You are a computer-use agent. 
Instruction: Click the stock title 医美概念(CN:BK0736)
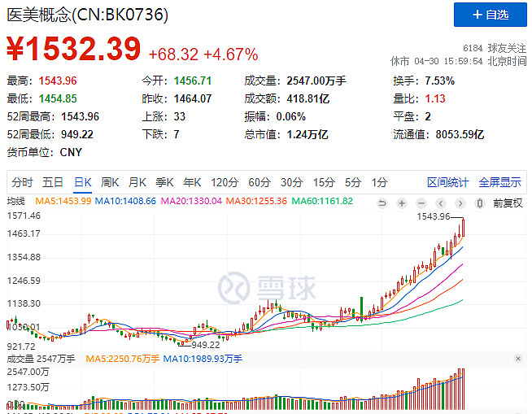88,15
